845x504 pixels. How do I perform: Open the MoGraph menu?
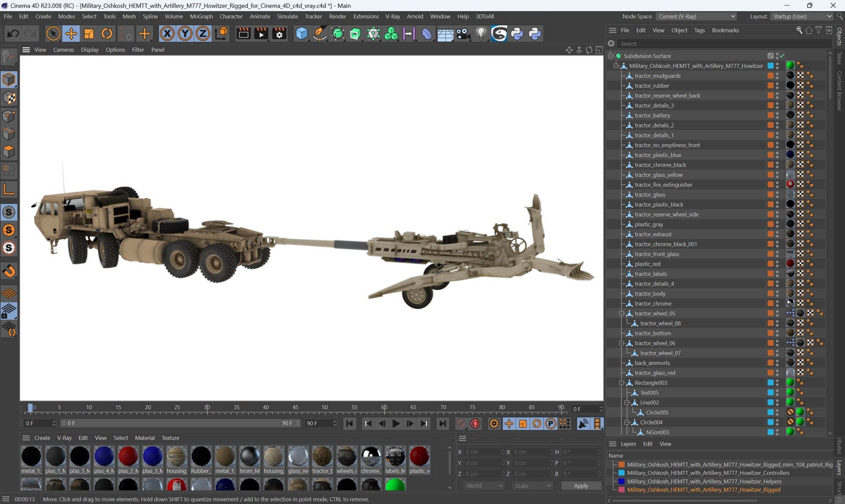[201, 16]
